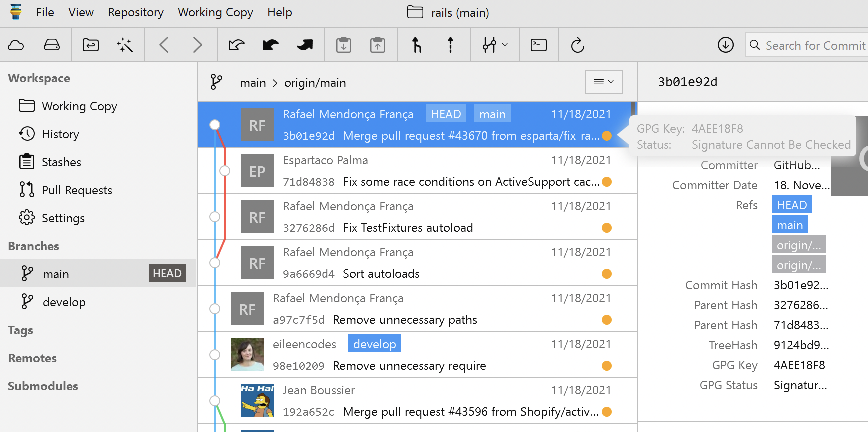This screenshot has height=432, width=868.
Task: Click the circled download arrow icon
Action: pyautogui.click(x=725, y=45)
